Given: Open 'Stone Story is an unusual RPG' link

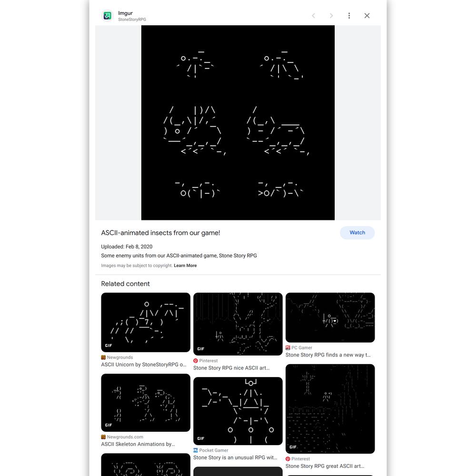Looking at the screenshot, I should pos(235,457).
